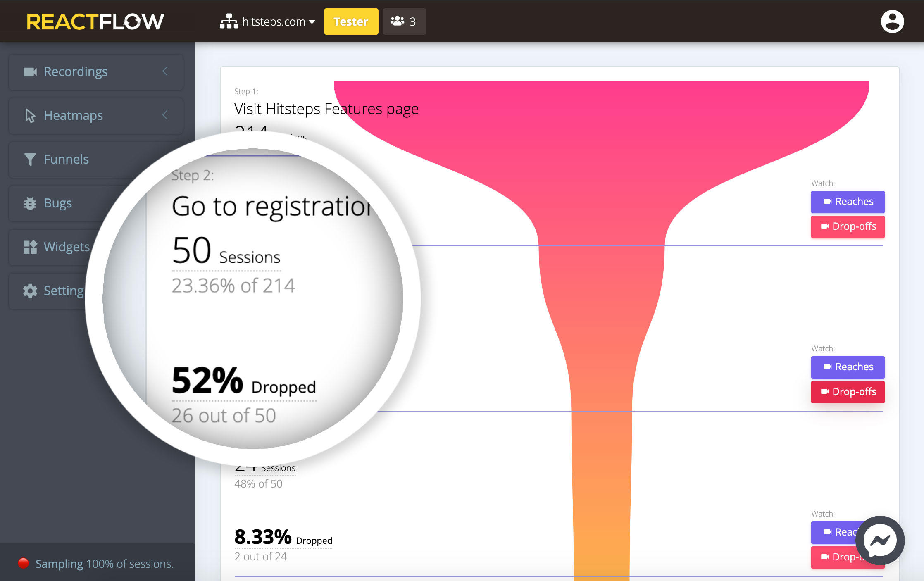The width and height of the screenshot is (924, 581).
Task: Open the Bugs menu item
Action: pos(58,203)
